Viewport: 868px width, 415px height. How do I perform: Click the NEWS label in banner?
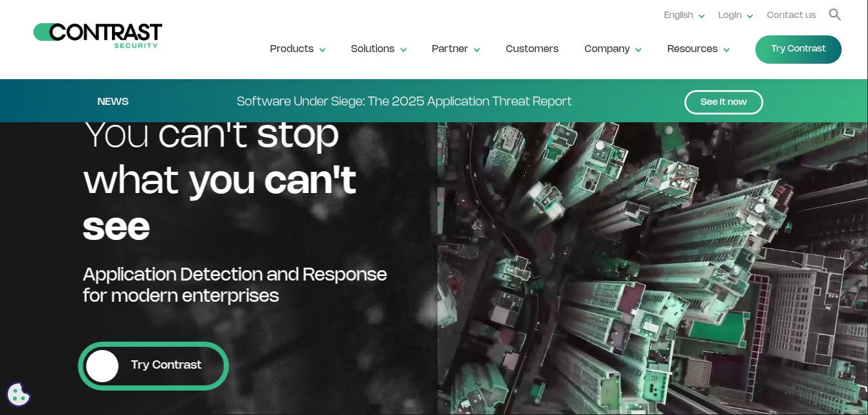[113, 102]
